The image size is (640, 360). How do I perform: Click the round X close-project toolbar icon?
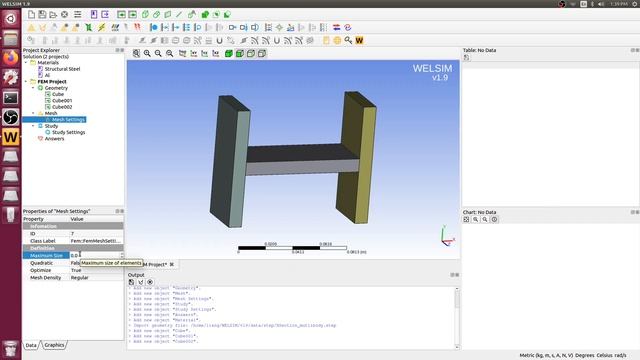tap(64, 15)
